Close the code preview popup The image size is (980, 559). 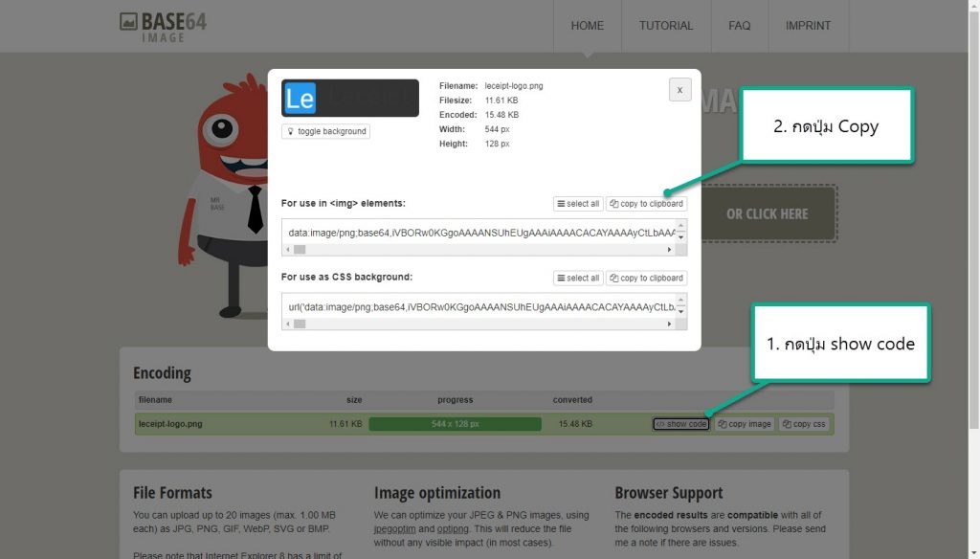pos(679,89)
